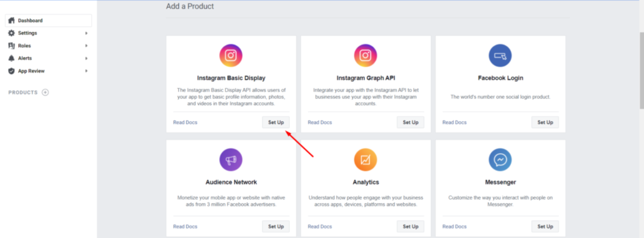The image size is (644, 238).
Task: Open the Roles sidebar item
Action: (x=48, y=46)
